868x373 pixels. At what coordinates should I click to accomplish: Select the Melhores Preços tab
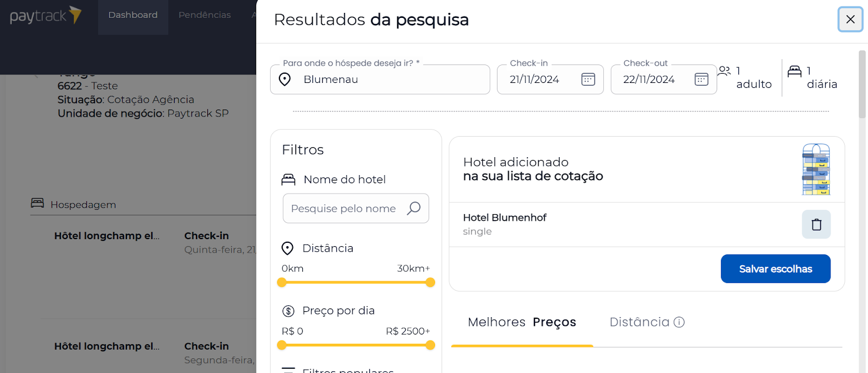point(522,323)
